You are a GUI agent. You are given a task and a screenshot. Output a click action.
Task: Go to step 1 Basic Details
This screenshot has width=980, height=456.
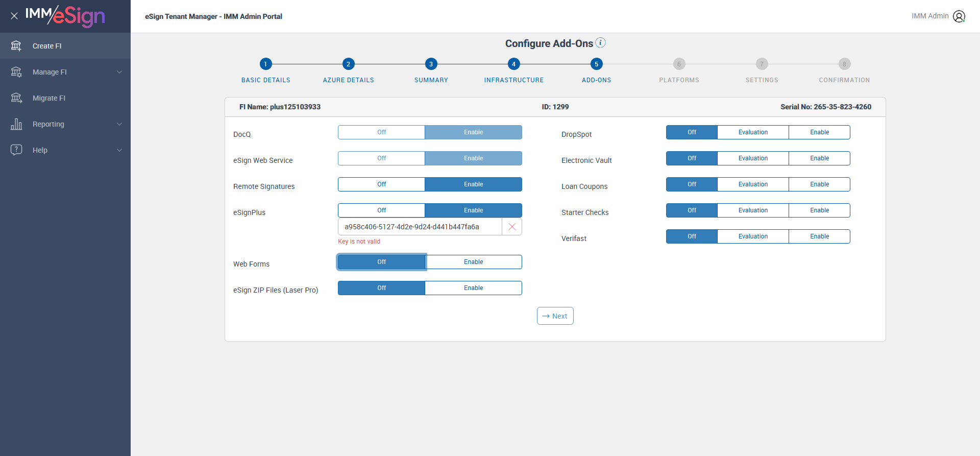point(265,64)
